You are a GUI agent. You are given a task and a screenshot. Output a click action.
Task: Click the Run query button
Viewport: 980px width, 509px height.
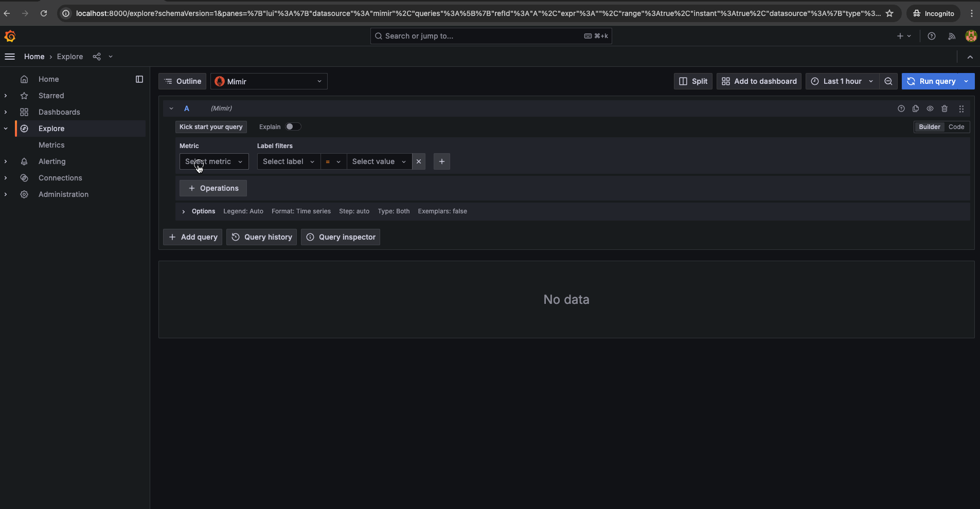pyautogui.click(x=931, y=81)
